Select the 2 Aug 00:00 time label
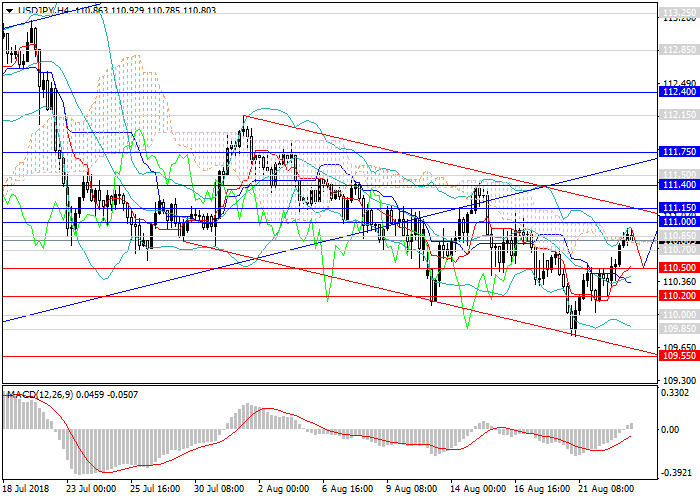Screen dimensions: 700x500 285,491
